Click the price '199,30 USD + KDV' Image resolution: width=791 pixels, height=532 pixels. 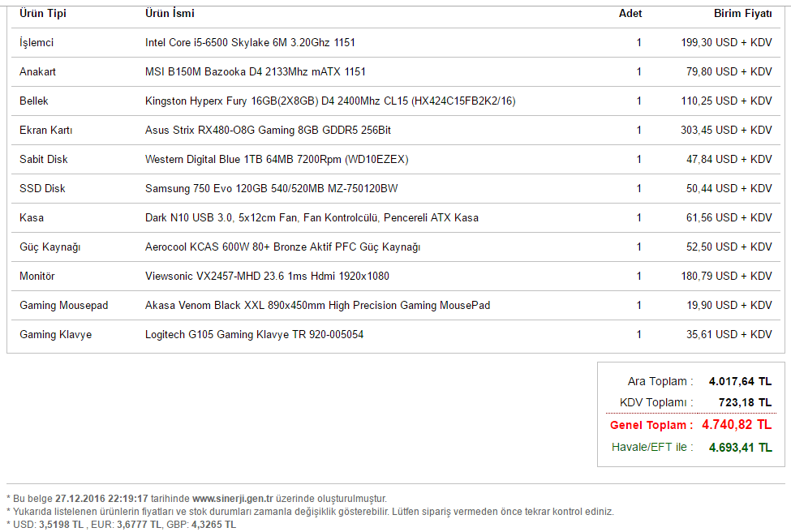tap(726, 43)
